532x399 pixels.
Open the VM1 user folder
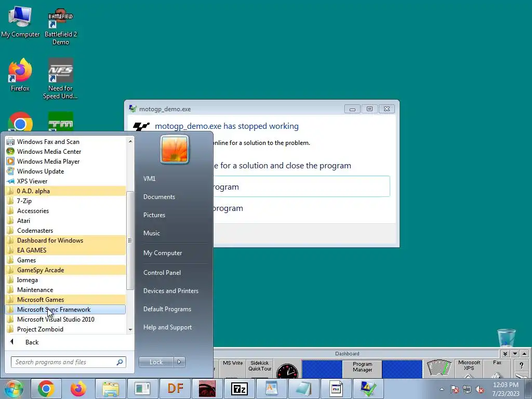(149, 179)
